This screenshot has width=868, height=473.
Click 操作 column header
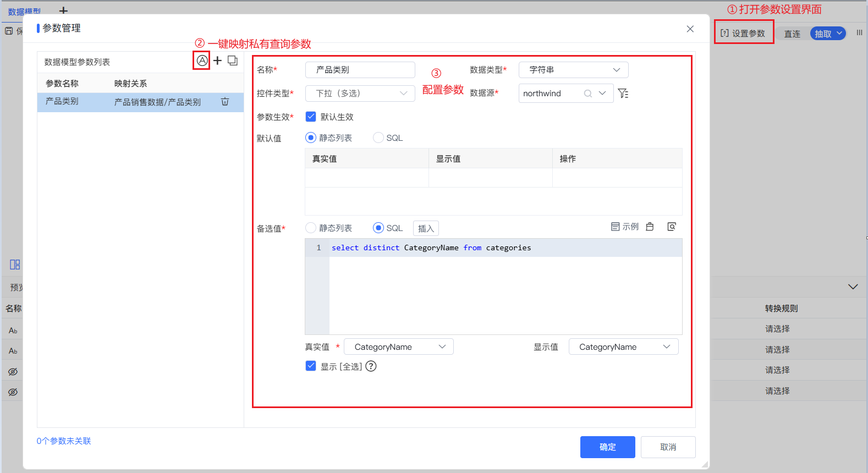click(568, 159)
